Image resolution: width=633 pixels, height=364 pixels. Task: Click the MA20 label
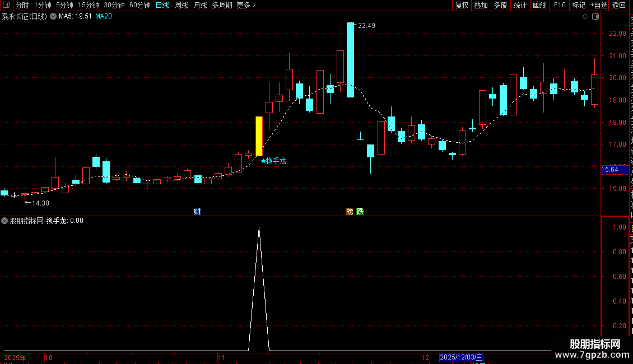[104, 17]
